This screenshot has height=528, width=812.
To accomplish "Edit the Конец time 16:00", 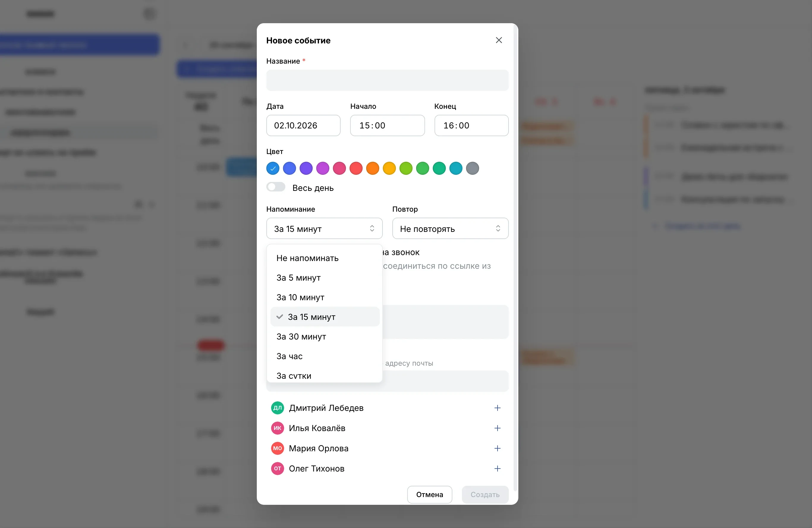I will [x=471, y=125].
